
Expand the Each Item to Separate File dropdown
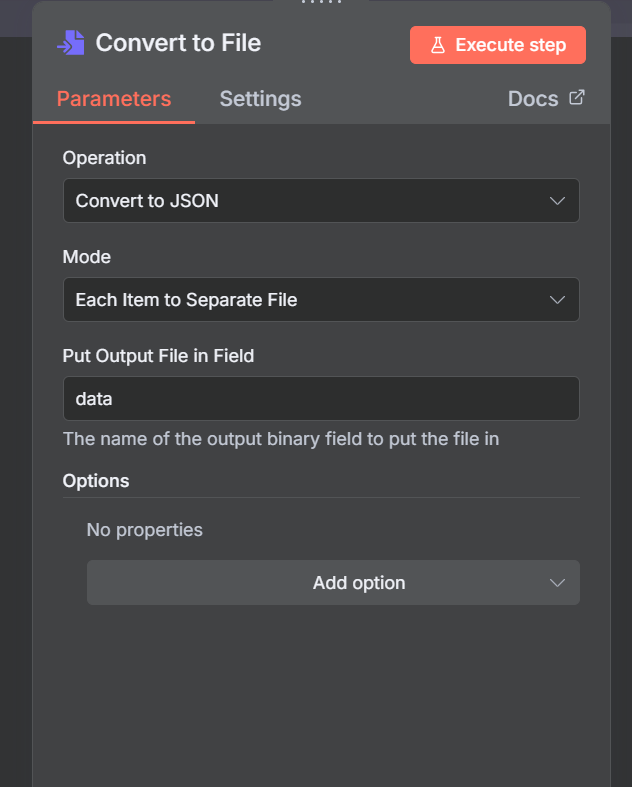(x=320, y=300)
